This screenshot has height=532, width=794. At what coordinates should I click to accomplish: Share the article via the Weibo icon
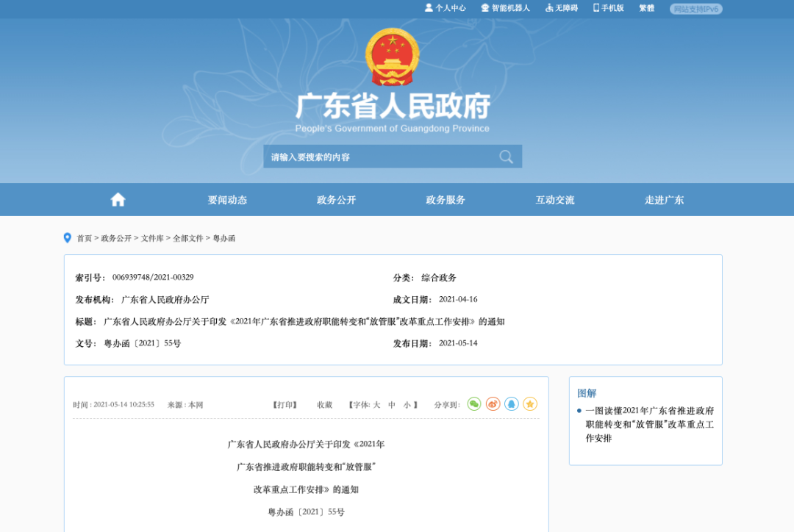click(493, 403)
